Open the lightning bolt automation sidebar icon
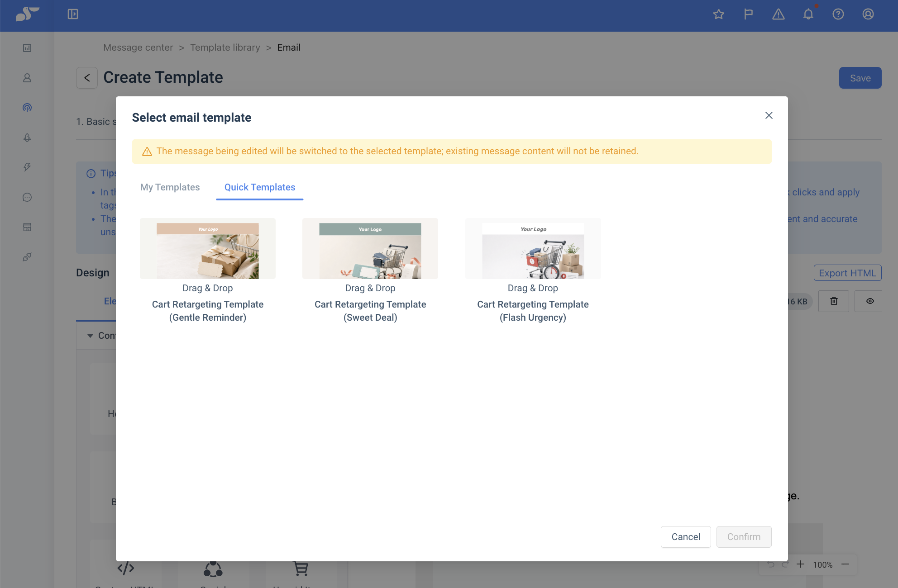This screenshot has height=588, width=898. (x=27, y=167)
